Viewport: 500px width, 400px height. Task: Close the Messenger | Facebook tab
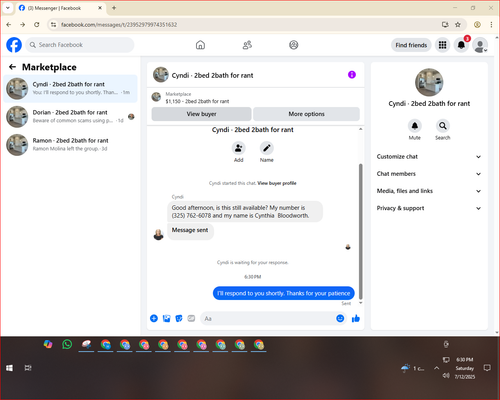100,8
